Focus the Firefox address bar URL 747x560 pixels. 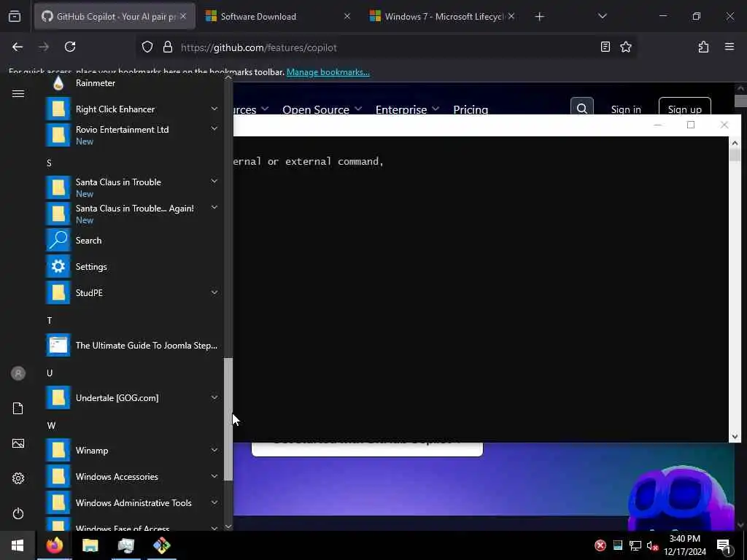pos(259,47)
